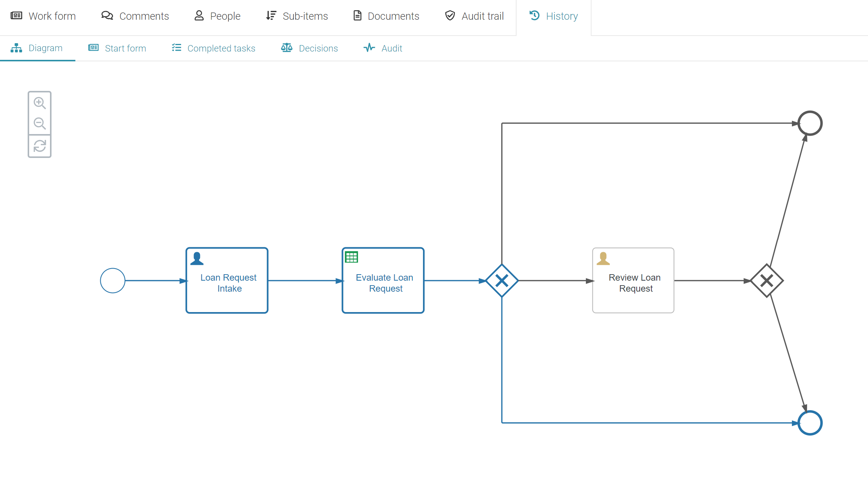Image resolution: width=868 pixels, height=481 pixels.
Task: Click the Sub-items sort icon
Action: click(271, 16)
